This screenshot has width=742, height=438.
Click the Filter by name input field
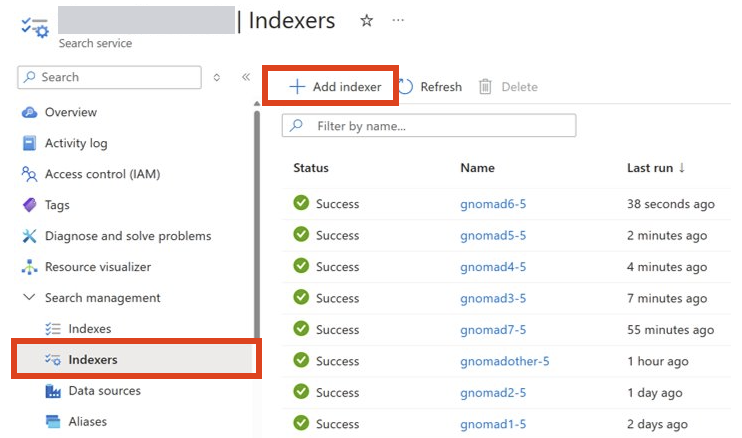[429, 125]
